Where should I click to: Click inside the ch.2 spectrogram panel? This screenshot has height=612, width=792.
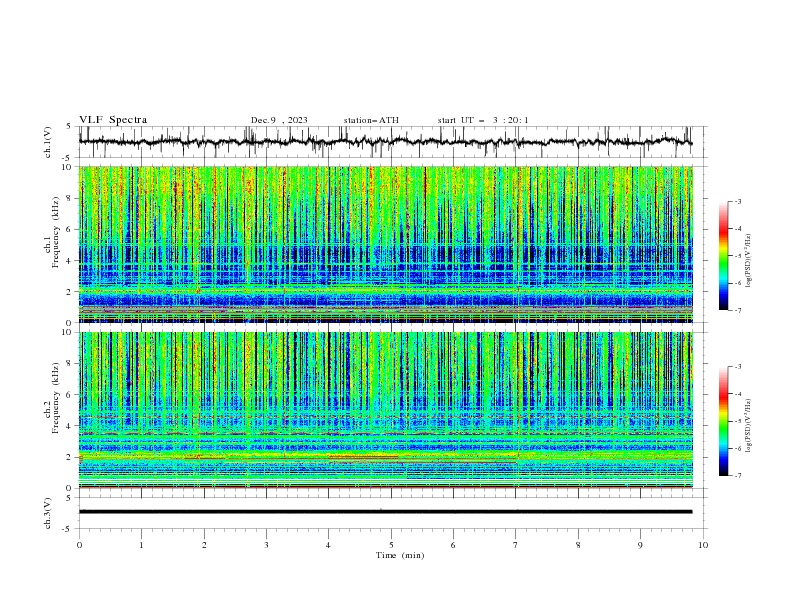[386, 410]
